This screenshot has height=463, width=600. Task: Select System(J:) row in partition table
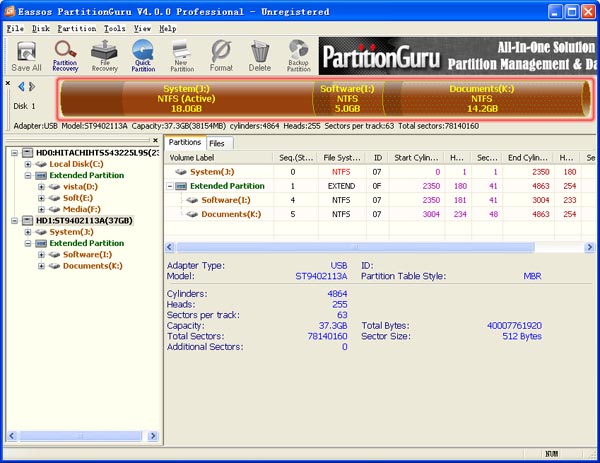[x=380, y=172]
